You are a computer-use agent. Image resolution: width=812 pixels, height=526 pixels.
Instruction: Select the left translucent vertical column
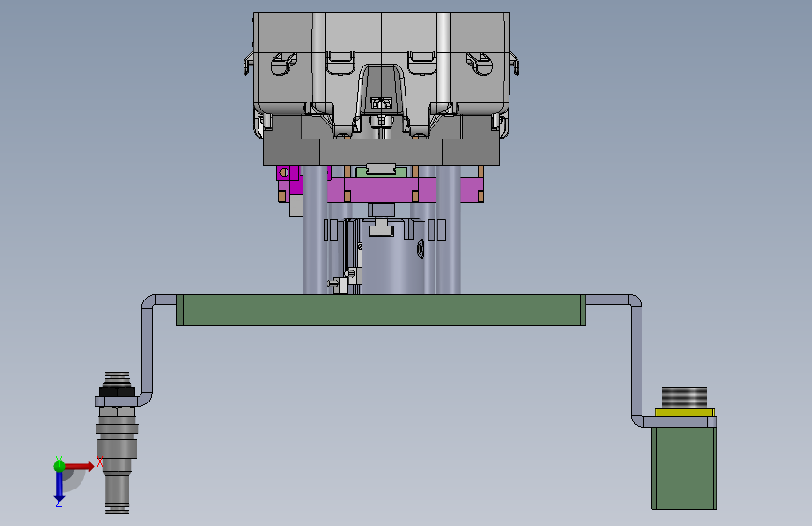[315, 229]
